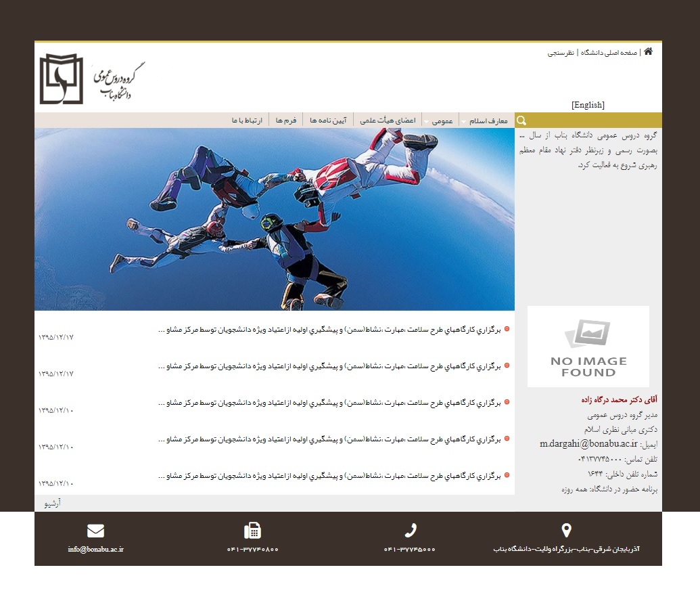Click the title مدیر گروه دروس عمومی
The width and height of the screenshot is (700, 597).
click(622, 415)
